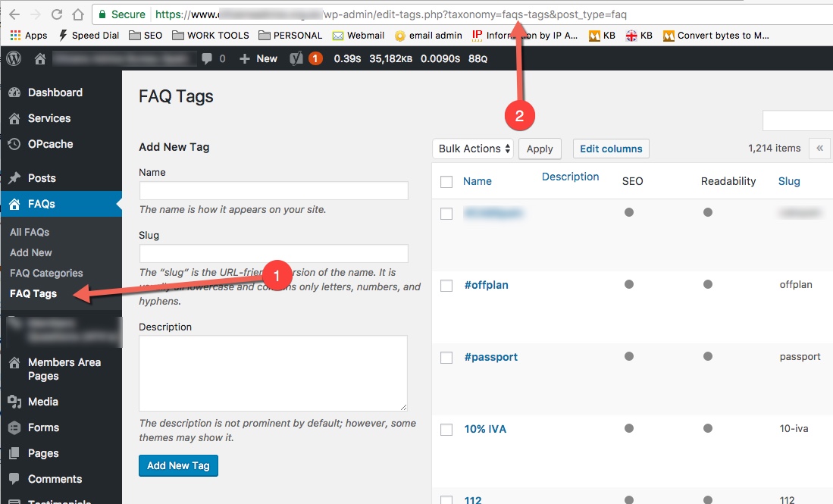
Task: Open the Apps grid bookmark
Action: click(29, 36)
